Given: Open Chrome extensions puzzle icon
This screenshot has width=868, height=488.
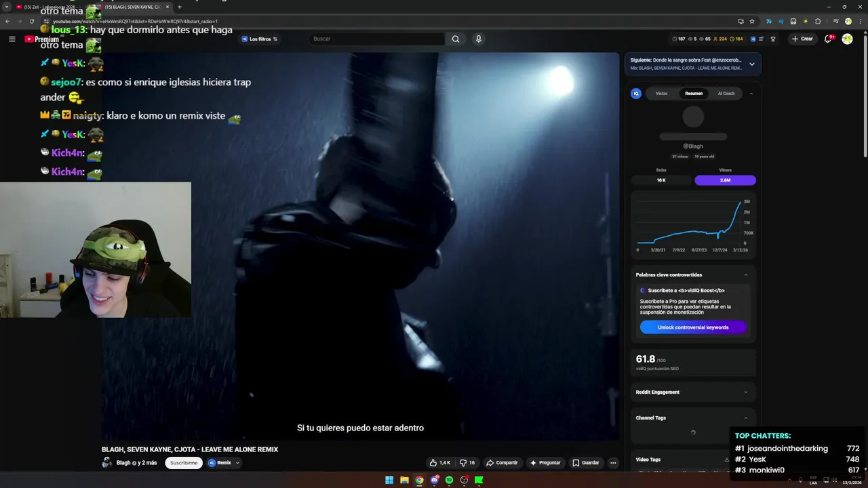Looking at the screenshot, I should (x=818, y=21).
